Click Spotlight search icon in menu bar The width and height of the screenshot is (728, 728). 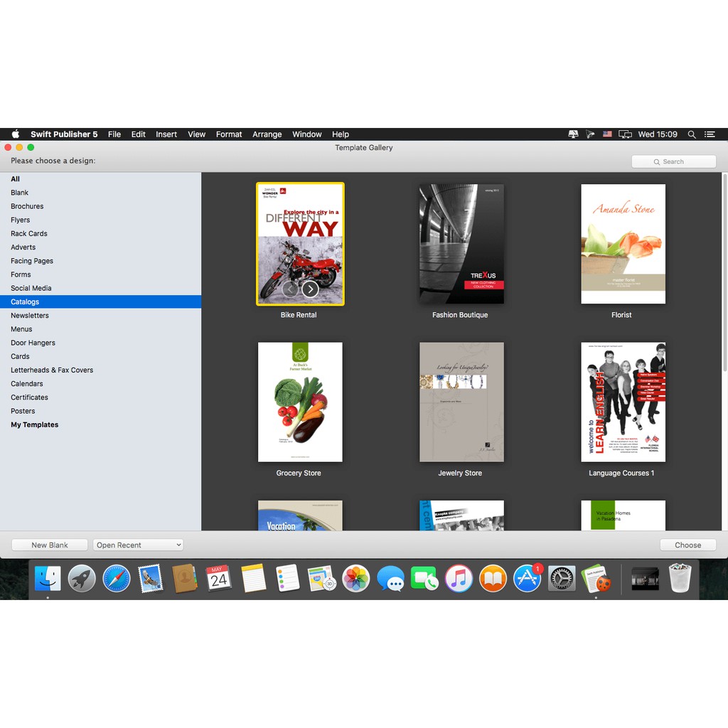(x=692, y=134)
